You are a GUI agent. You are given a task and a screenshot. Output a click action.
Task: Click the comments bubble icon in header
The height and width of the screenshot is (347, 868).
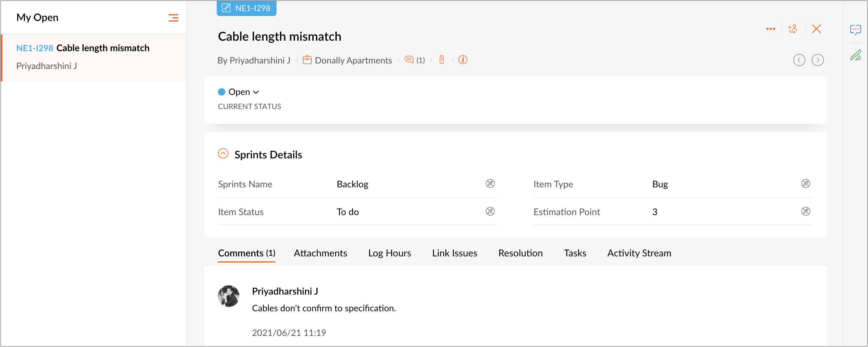click(x=409, y=60)
